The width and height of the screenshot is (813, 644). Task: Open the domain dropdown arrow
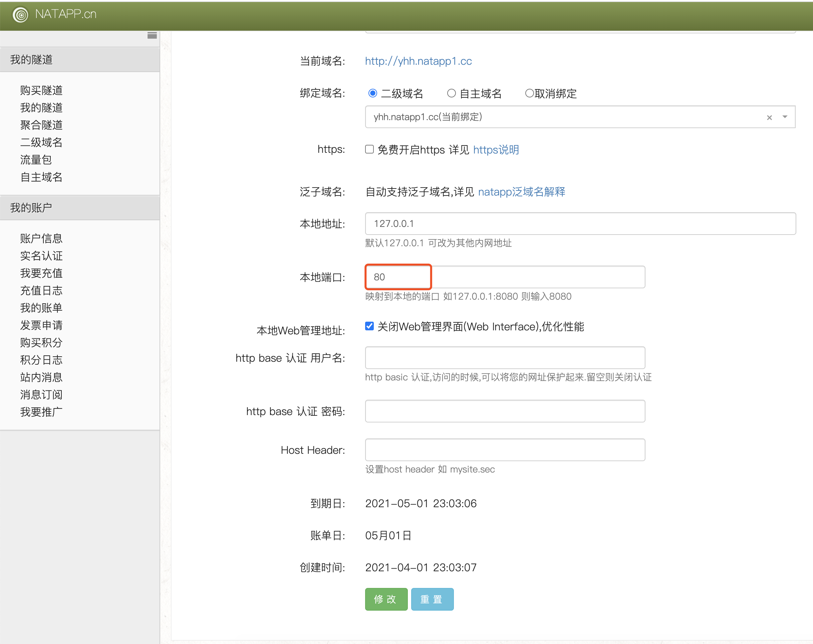pyautogui.click(x=785, y=117)
